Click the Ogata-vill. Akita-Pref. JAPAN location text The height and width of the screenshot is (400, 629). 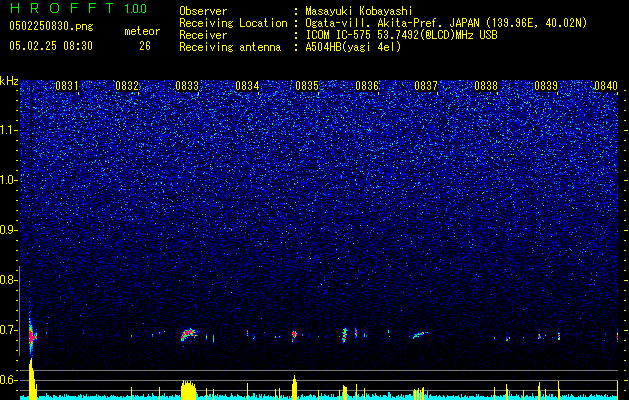click(446, 23)
